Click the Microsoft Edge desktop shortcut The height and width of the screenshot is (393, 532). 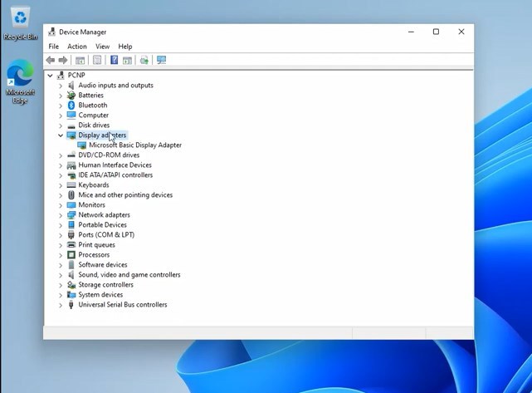20,81
